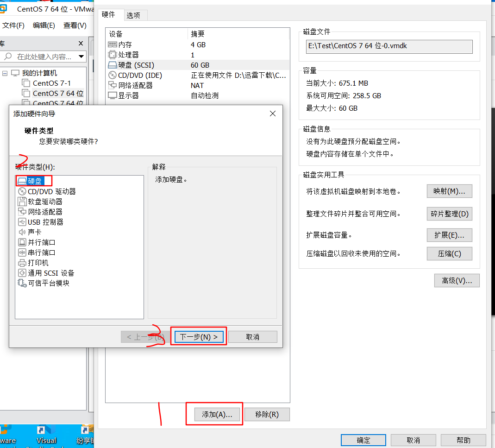Choose the 打印机 printer icon

pos(22,263)
